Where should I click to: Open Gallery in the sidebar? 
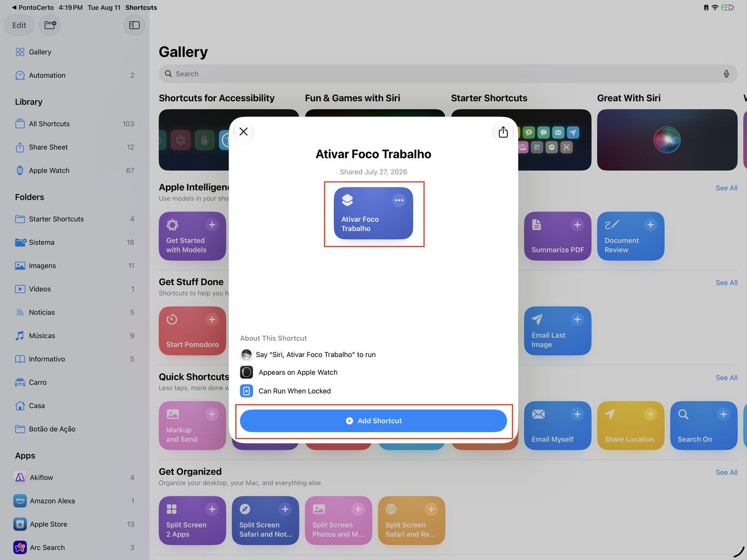click(75, 52)
